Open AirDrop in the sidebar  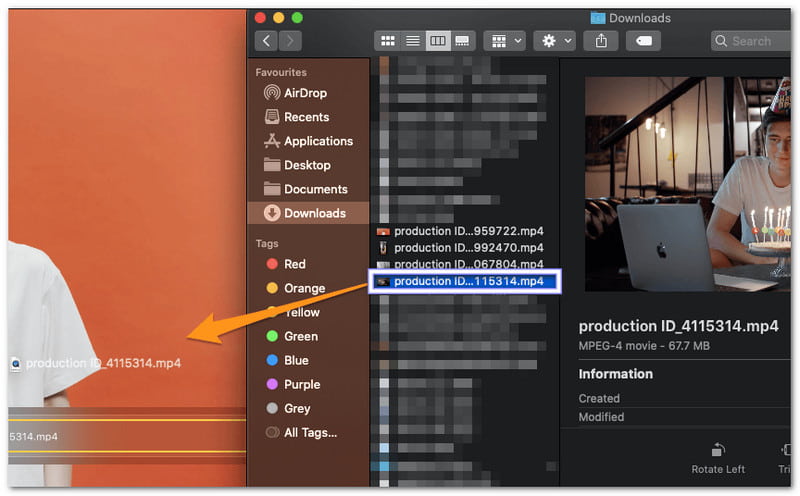[x=304, y=93]
